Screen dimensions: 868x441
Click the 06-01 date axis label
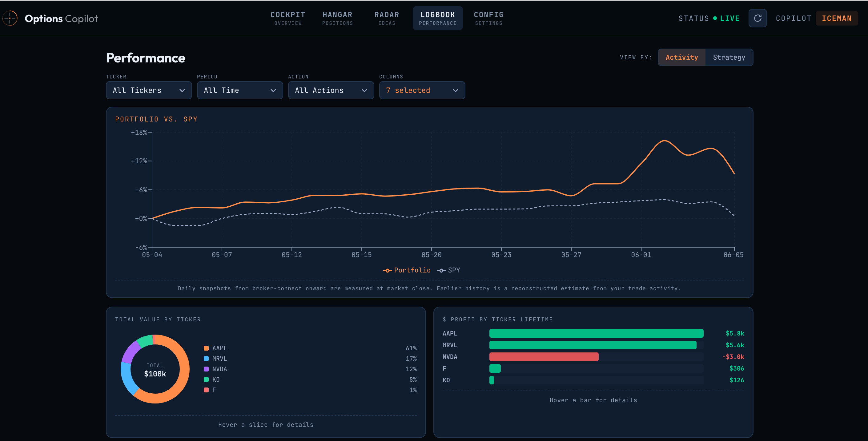pyautogui.click(x=641, y=255)
